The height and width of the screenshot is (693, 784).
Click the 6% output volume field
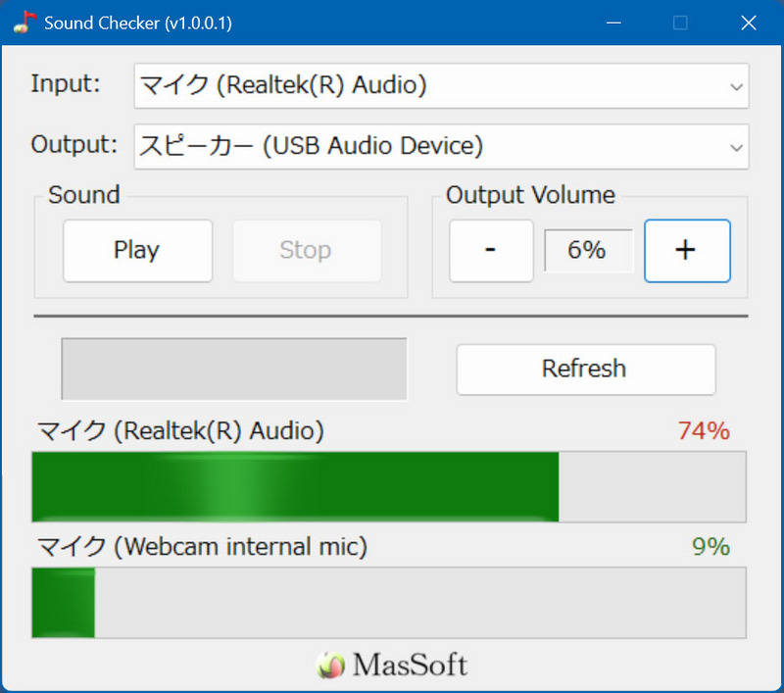pyautogui.click(x=587, y=251)
